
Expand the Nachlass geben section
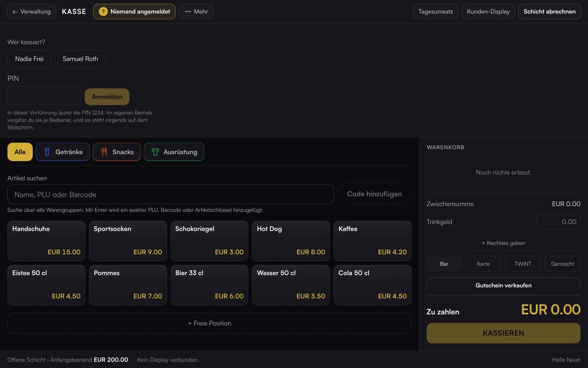click(503, 243)
